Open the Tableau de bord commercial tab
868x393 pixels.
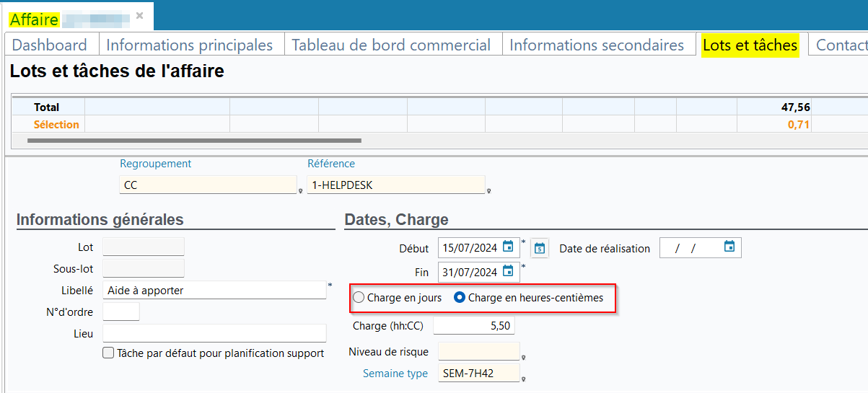[x=391, y=45]
